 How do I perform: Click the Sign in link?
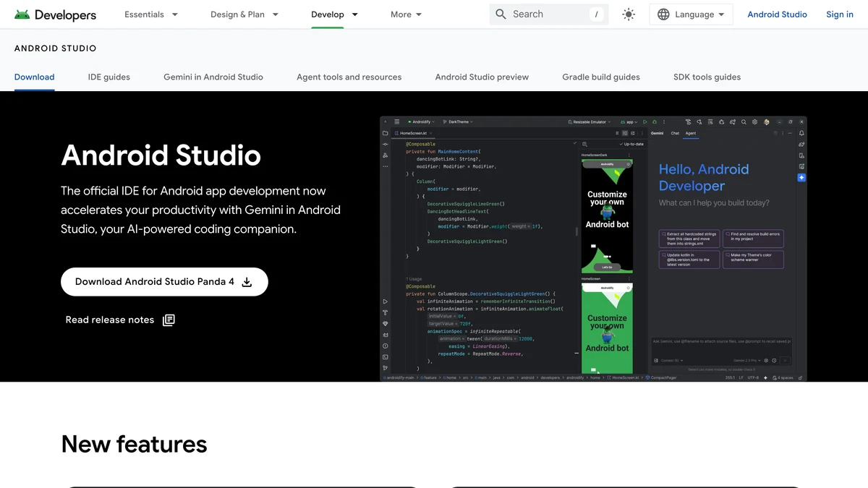(840, 14)
